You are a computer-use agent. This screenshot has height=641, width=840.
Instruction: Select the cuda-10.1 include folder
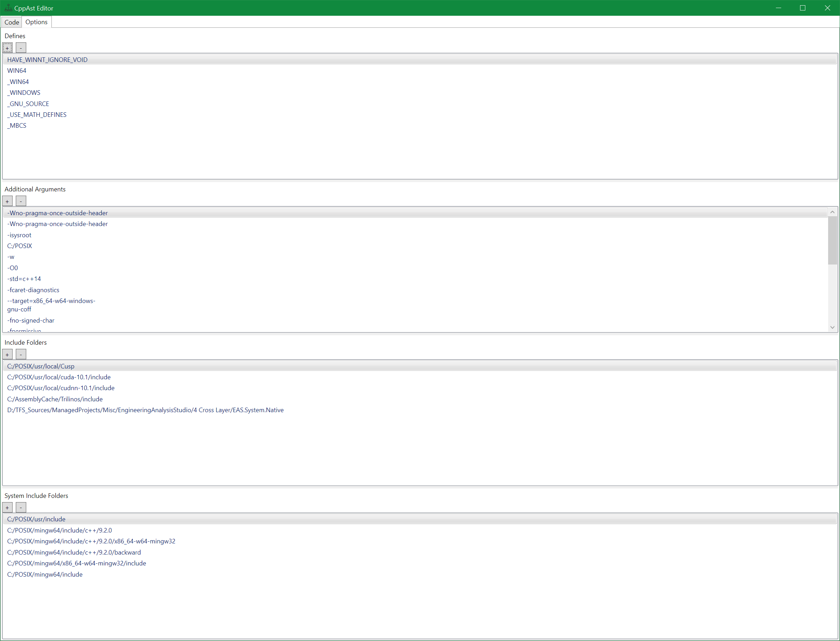tap(59, 377)
